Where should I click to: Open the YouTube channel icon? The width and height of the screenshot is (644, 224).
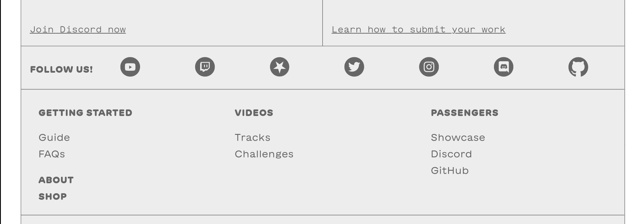pos(130,67)
